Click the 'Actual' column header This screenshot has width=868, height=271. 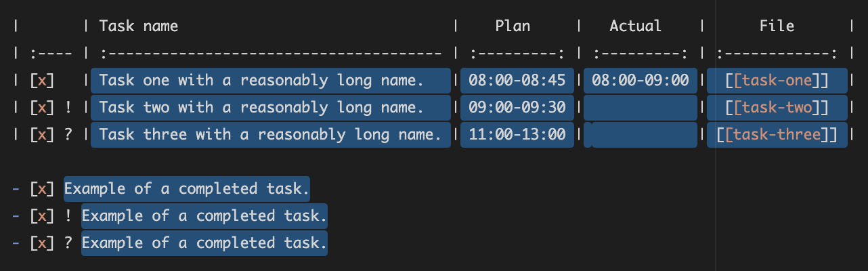point(635,26)
